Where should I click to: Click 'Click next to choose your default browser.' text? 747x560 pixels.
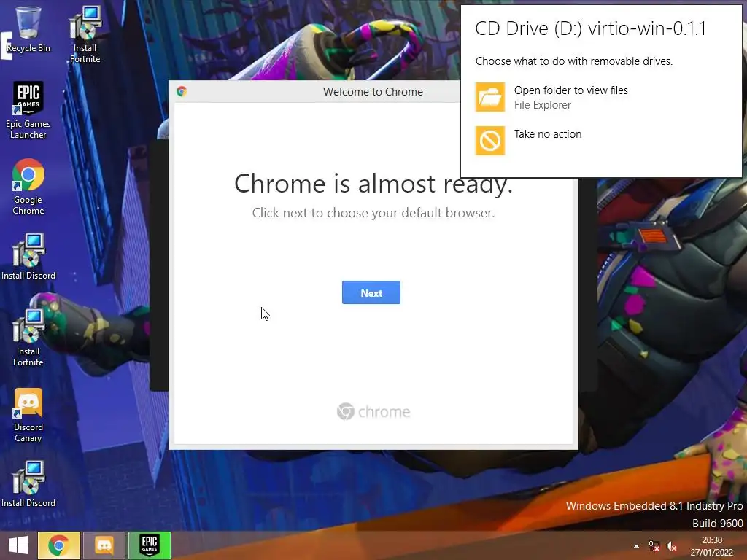373,213
